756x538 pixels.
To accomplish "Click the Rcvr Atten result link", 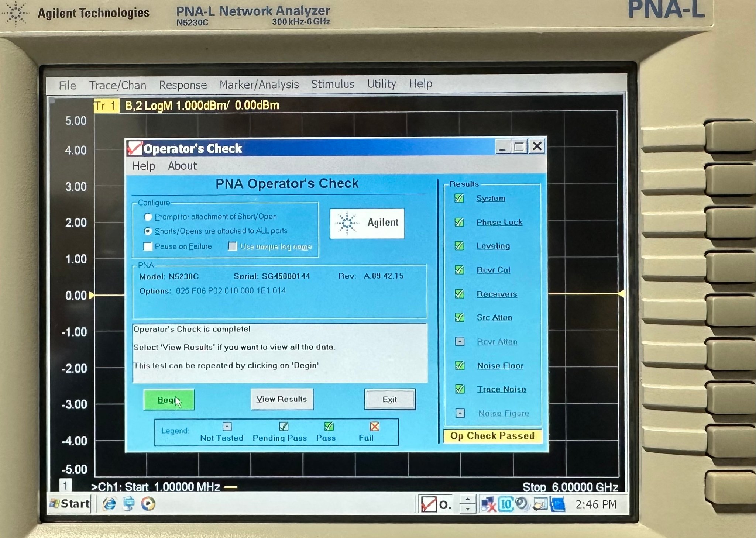I will (x=497, y=342).
